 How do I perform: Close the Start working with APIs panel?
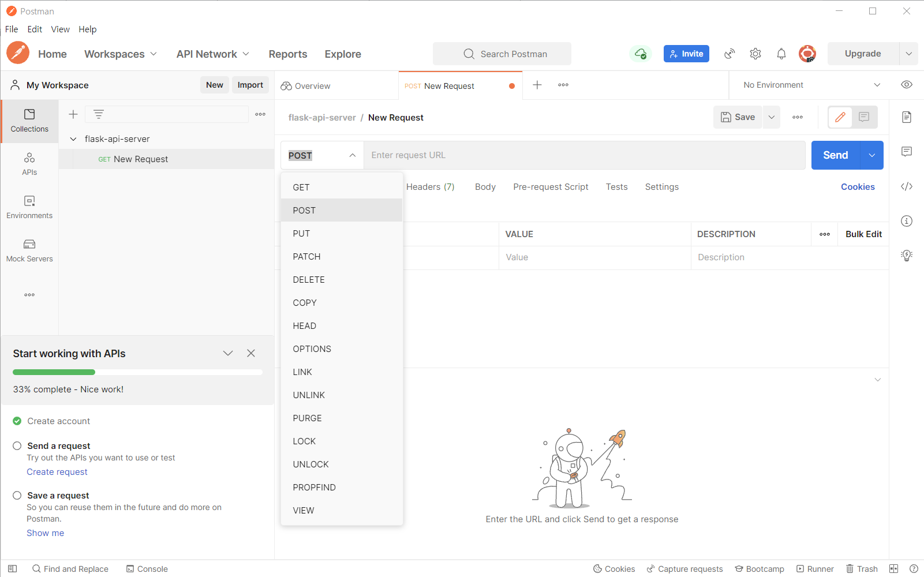point(251,353)
